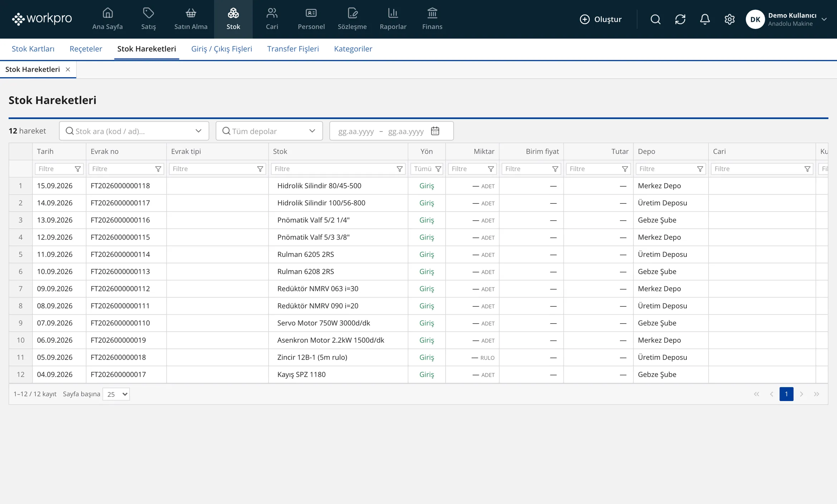The height and width of the screenshot is (504, 837).
Task: Open the date range calendar icon
Action: [435, 131]
